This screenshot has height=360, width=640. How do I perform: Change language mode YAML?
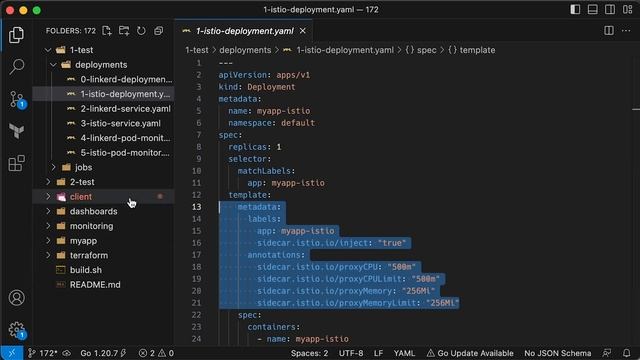pyautogui.click(x=404, y=353)
